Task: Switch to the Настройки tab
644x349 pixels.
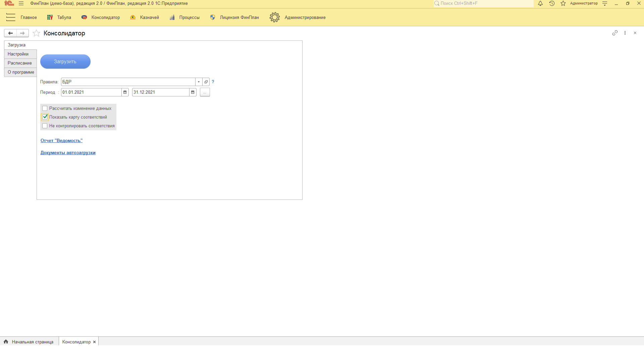Action: click(x=20, y=54)
